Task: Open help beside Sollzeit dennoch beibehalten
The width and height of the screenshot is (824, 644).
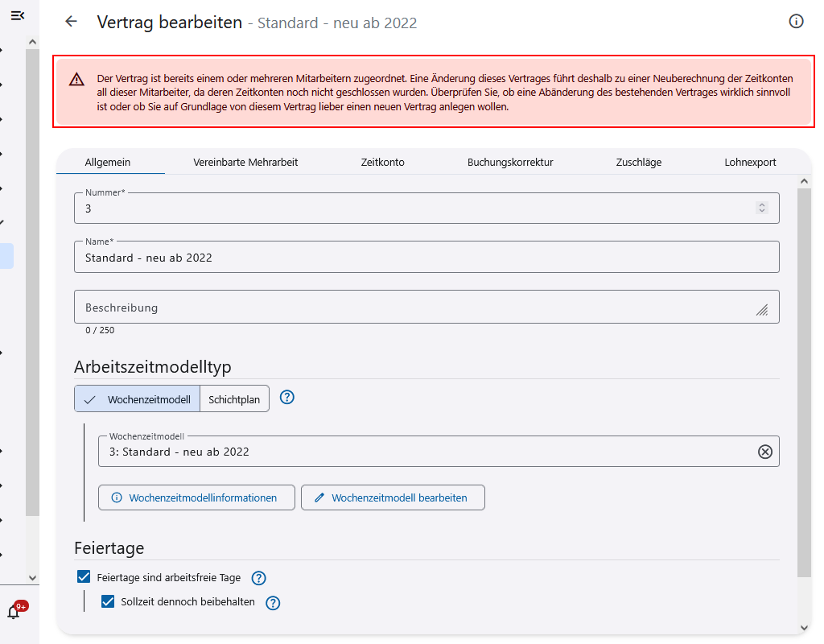Action: click(x=272, y=602)
